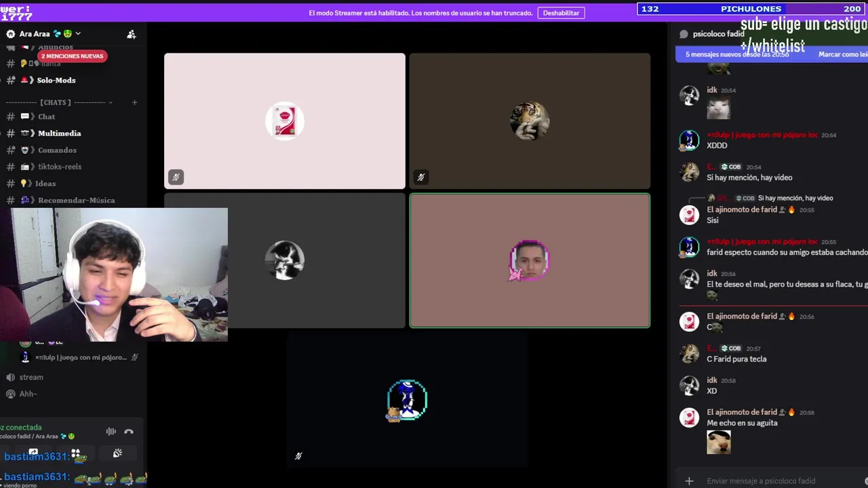The image size is (868, 488).
Task: Click the muted mic icon of pájaro member
Action: tap(134, 357)
